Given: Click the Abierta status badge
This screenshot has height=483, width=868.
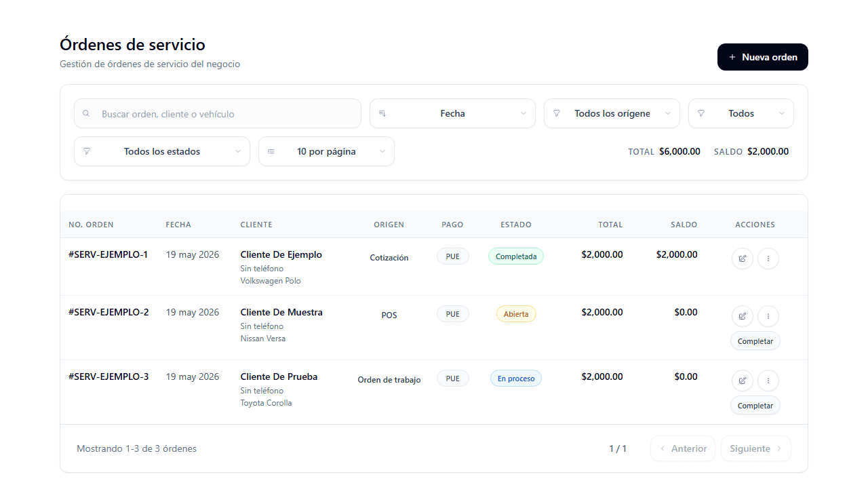Looking at the screenshot, I should click(516, 314).
